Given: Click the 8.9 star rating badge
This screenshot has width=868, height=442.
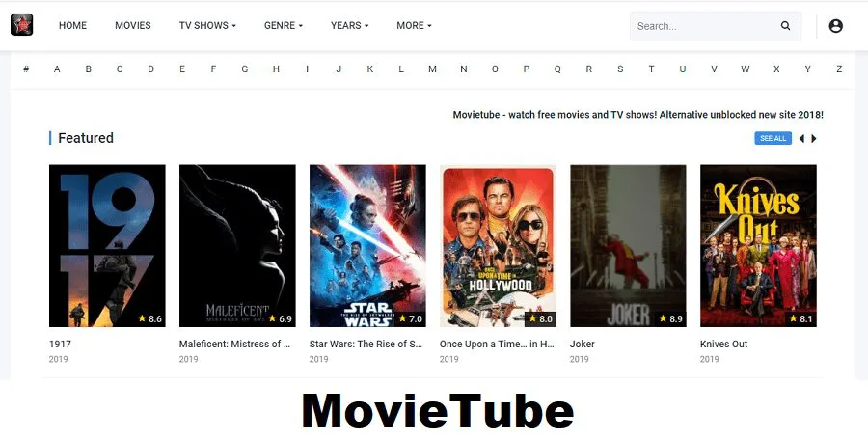Looking at the screenshot, I should 671,318.
